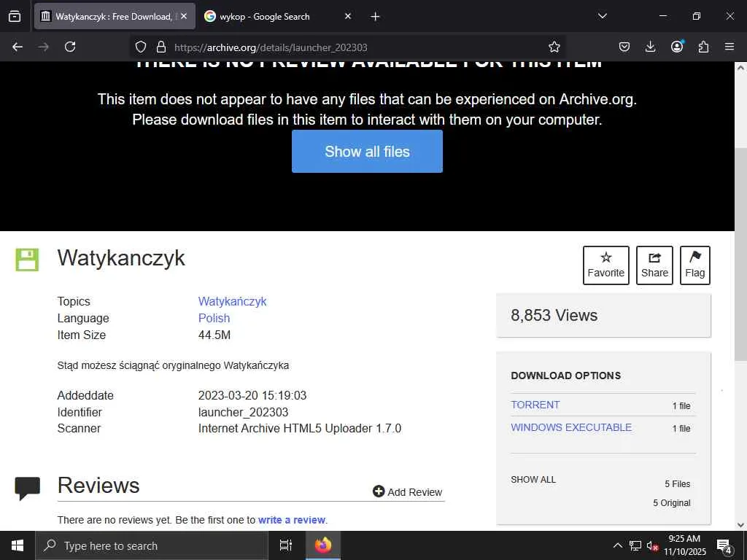Open the Firefox account menu
This screenshot has height=560, width=747.
click(677, 47)
